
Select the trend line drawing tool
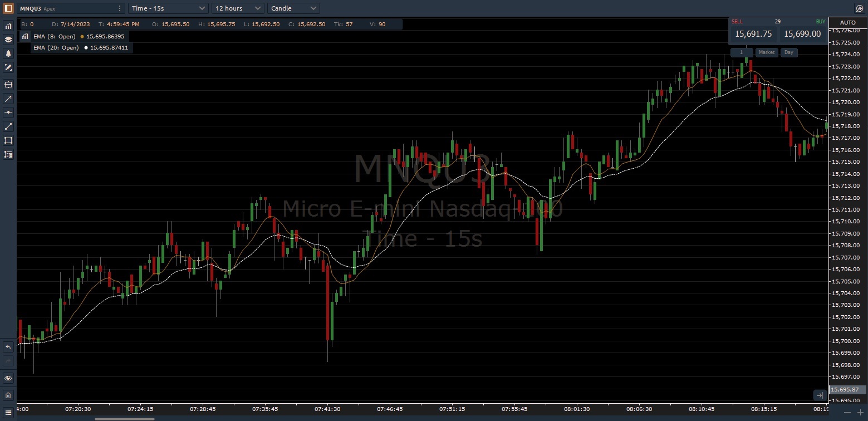click(8, 126)
